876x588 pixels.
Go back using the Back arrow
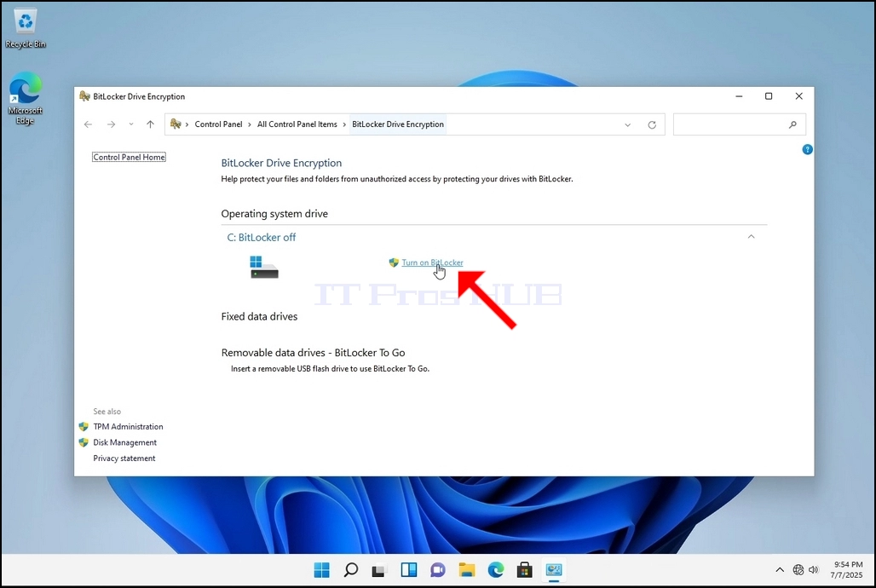tap(88, 124)
